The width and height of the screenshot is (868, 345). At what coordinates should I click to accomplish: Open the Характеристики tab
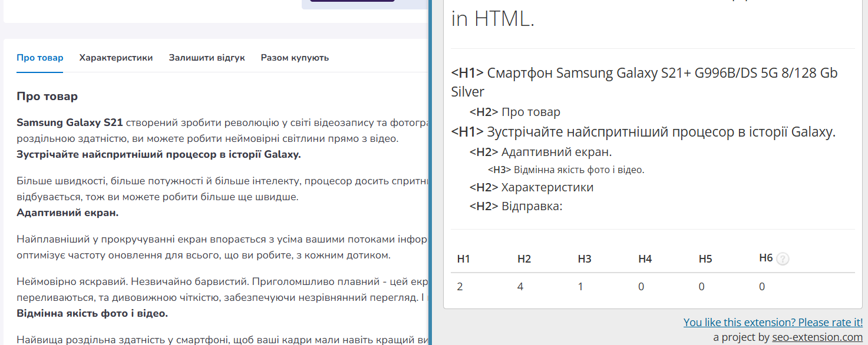point(116,58)
